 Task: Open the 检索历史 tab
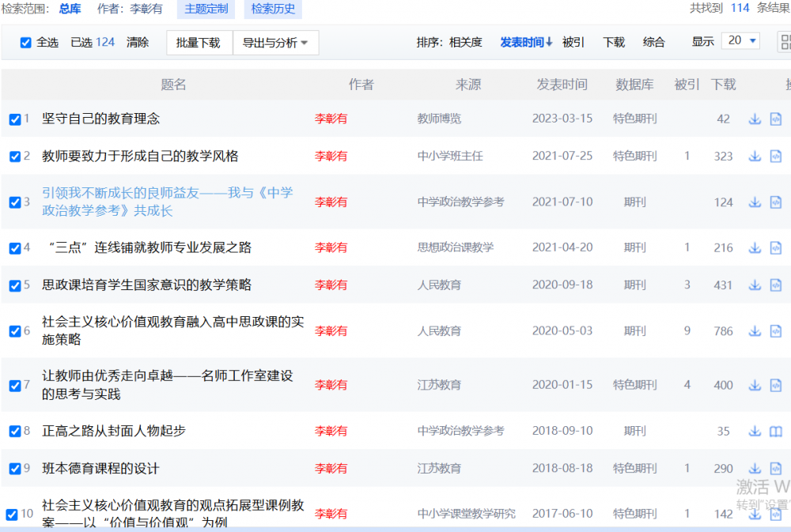[273, 9]
